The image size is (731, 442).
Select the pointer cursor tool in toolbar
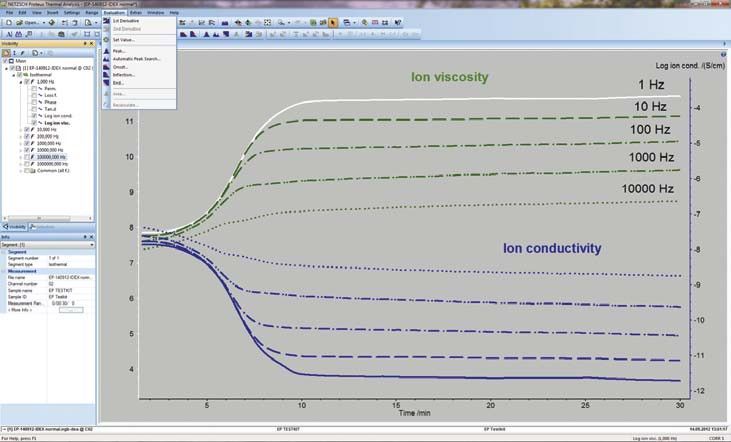(333, 22)
